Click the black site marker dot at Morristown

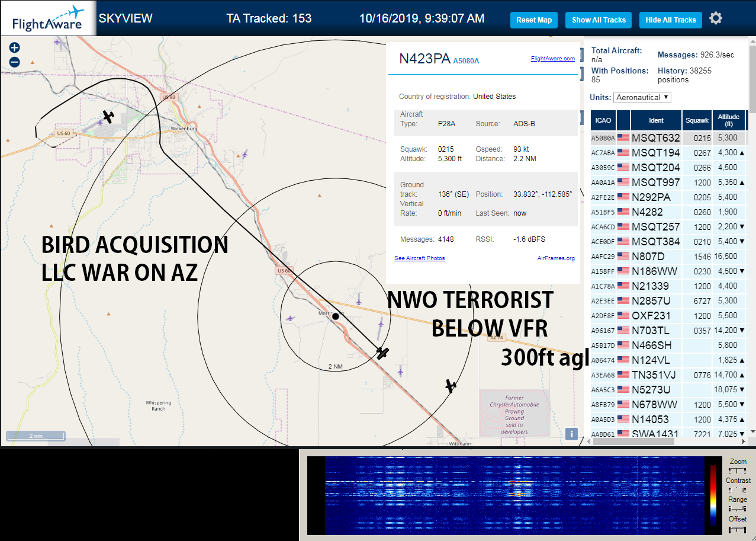pyautogui.click(x=336, y=316)
